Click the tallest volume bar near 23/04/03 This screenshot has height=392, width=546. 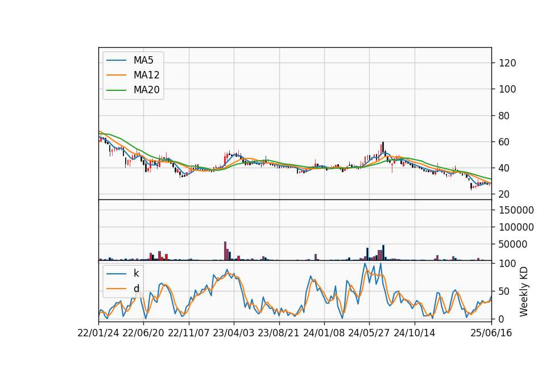pos(225,251)
